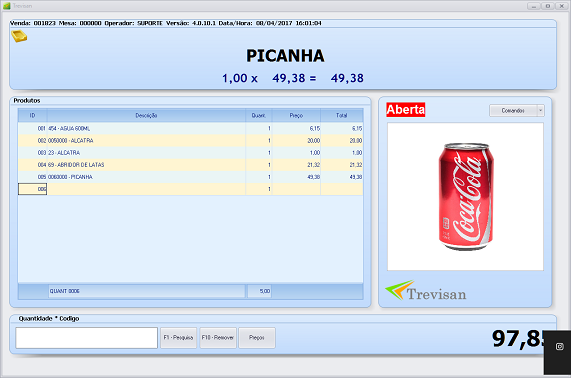Image resolution: width=571 pixels, height=378 pixels.
Task: Click the Coca-Cola can product image
Action: pos(465,197)
